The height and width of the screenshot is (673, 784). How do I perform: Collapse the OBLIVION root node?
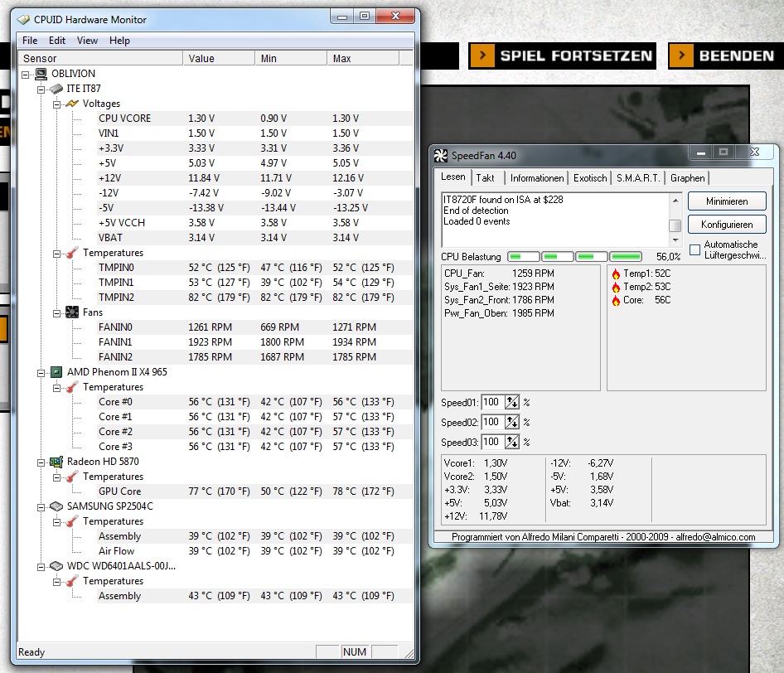point(26,75)
